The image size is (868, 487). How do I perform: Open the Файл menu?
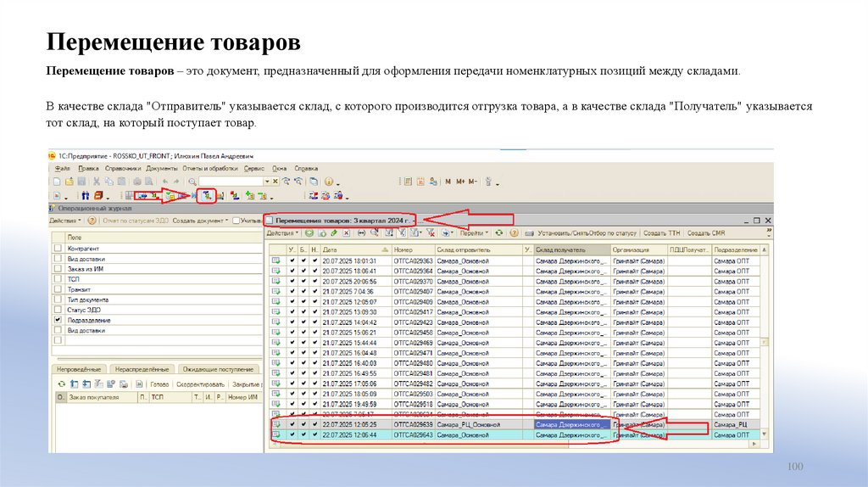click(63, 169)
